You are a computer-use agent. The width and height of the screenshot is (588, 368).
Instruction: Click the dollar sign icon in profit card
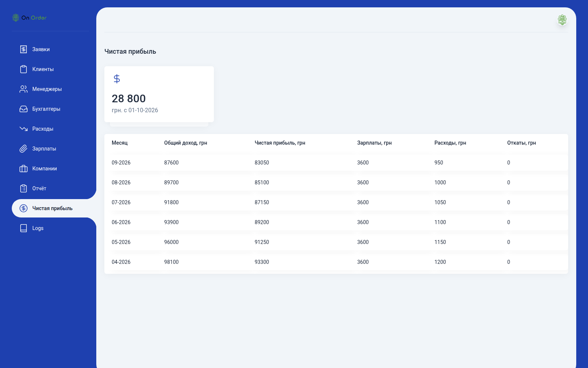pos(117,79)
